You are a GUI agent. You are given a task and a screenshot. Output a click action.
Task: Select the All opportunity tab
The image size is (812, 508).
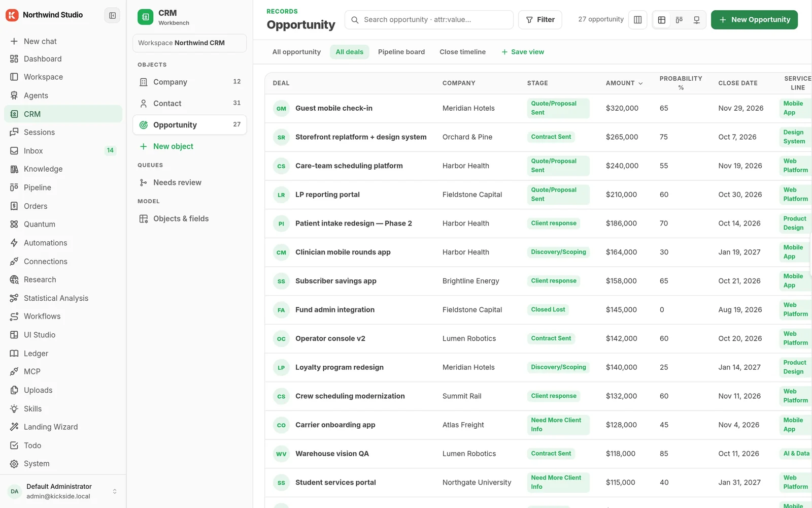(296, 52)
